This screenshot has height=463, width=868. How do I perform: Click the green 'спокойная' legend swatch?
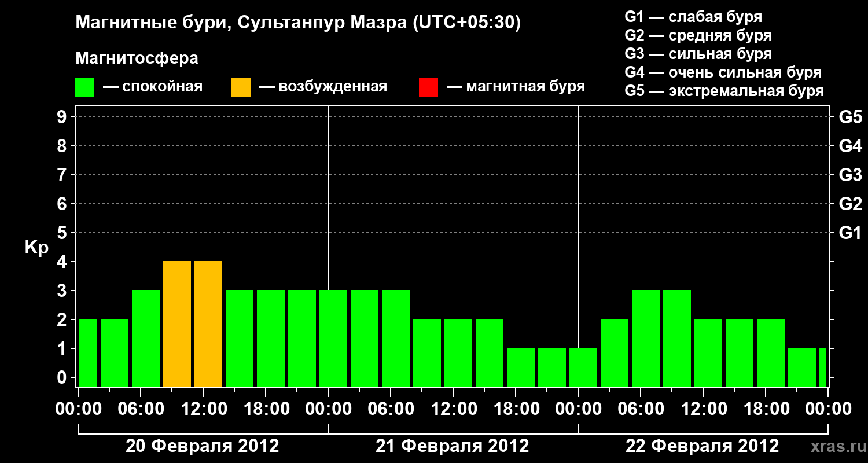click(x=85, y=87)
